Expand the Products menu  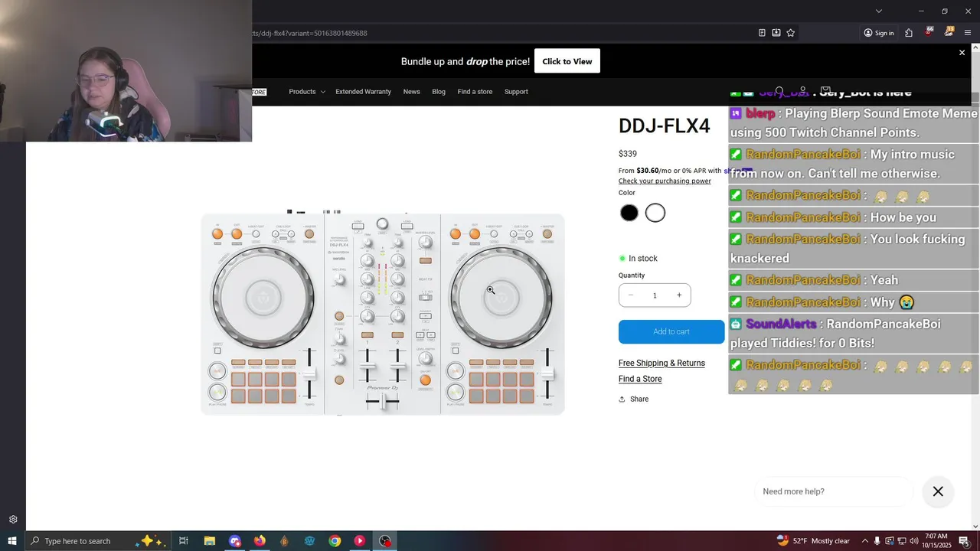tap(306, 92)
